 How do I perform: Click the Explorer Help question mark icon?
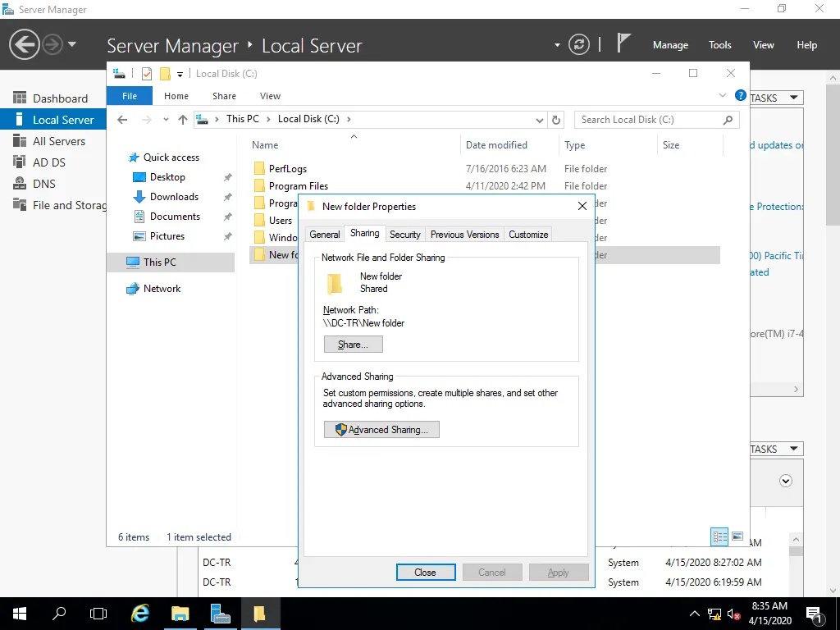741,96
